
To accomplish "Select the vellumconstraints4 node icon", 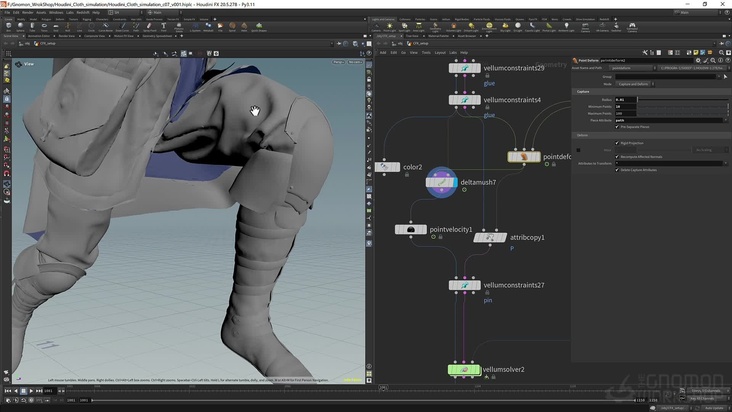I will tap(465, 100).
